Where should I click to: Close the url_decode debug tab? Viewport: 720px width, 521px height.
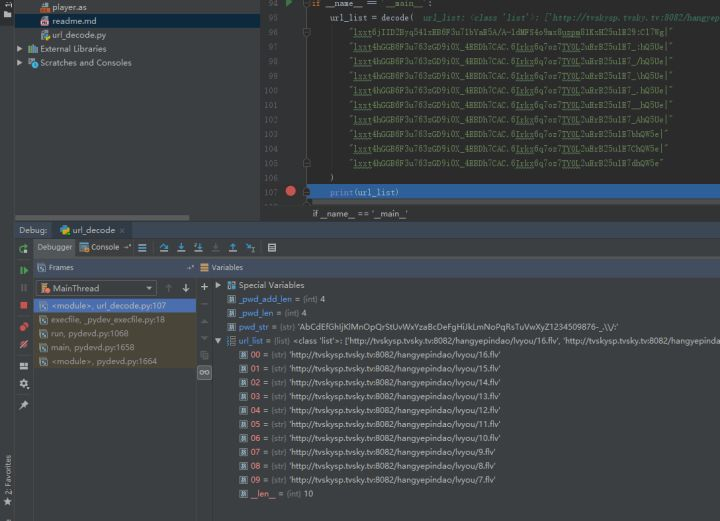coord(122,230)
